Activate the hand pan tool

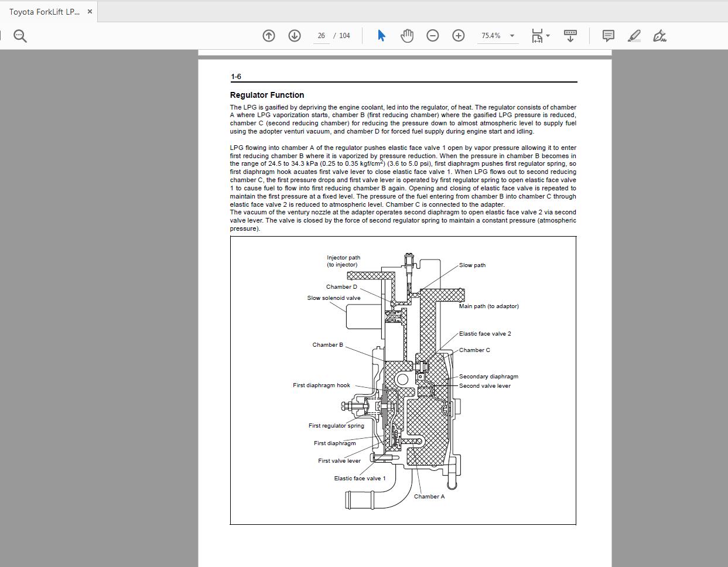coord(407,36)
